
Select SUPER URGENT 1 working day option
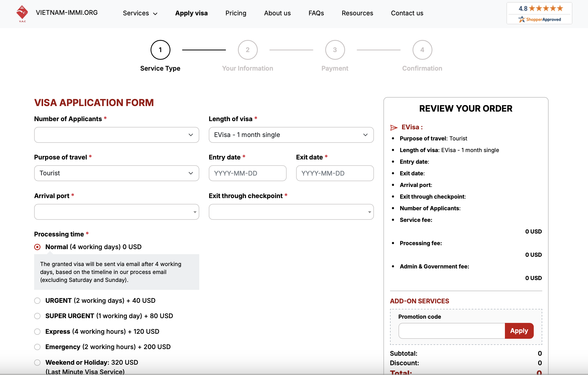pyautogui.click(x=37, y=316)
